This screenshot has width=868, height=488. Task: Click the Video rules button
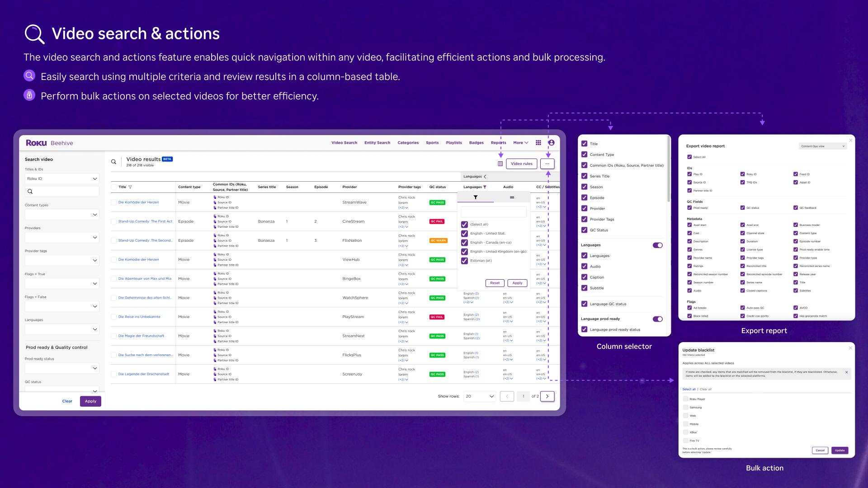(x=522, y=164)
